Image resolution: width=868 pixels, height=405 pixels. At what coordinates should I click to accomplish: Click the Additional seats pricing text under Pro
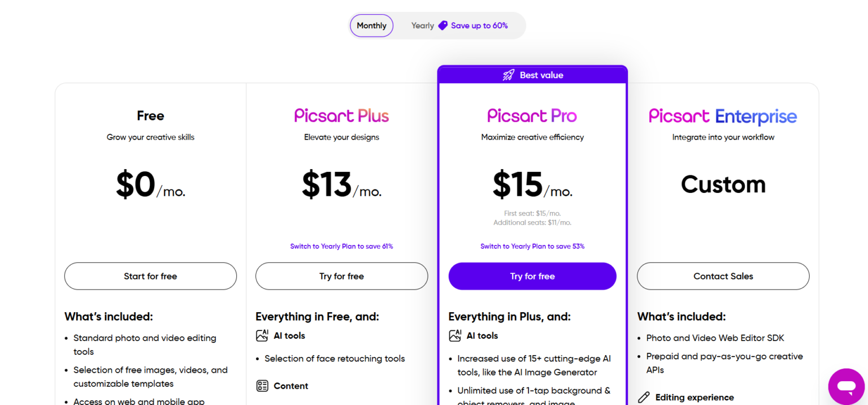pyautogui.click(x=532, y=222)
